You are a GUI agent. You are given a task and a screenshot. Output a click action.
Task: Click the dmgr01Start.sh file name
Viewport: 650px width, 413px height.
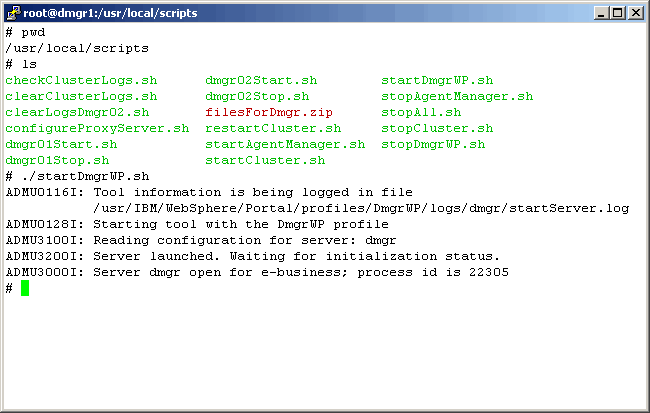pos(61,144)
